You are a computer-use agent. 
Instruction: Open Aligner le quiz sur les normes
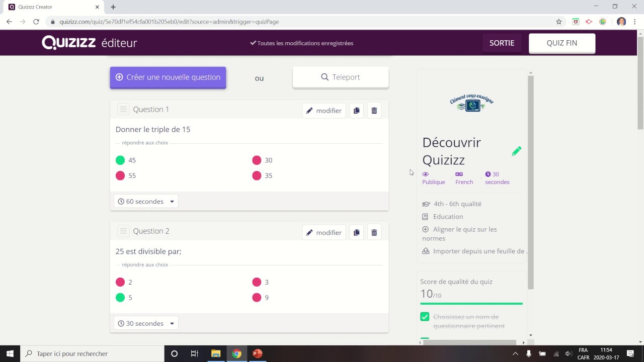459,234
